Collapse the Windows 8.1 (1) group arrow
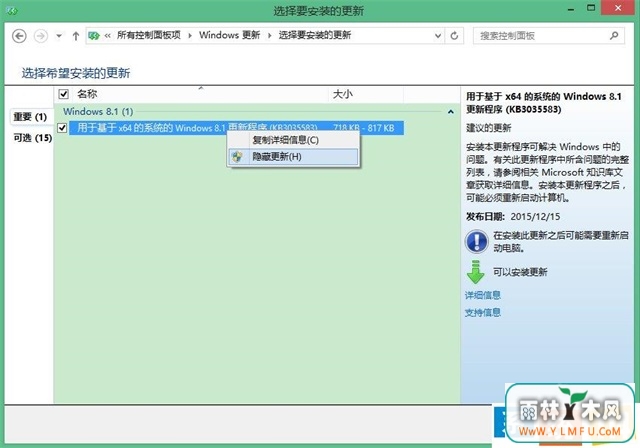This screenshot has height=448, width=640. click(x=451, y=112)
